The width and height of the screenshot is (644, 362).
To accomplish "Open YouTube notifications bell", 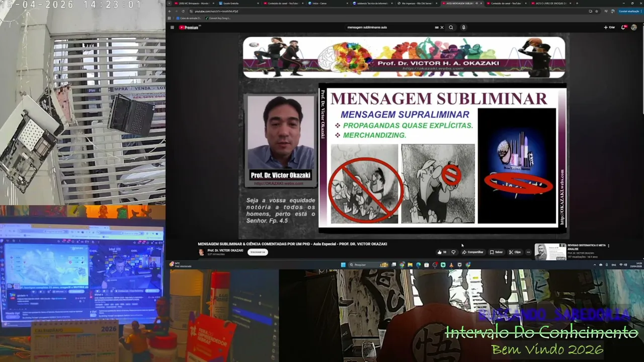I will pyautogui.click(x=623, y=28).
